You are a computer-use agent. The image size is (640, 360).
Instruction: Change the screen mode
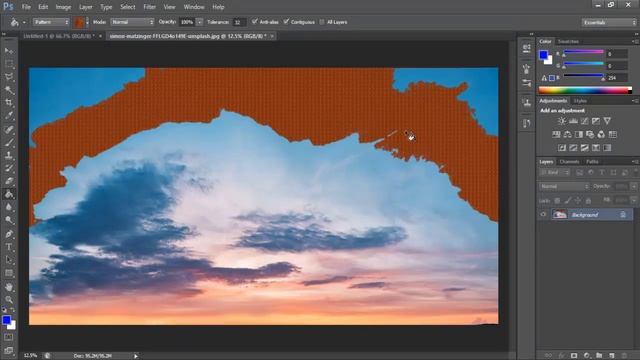point(9,350)
